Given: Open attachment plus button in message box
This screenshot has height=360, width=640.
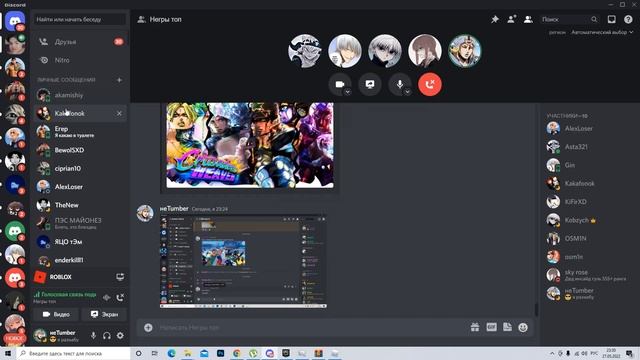Looking at the screenshot, I should [x=148, y=327].
